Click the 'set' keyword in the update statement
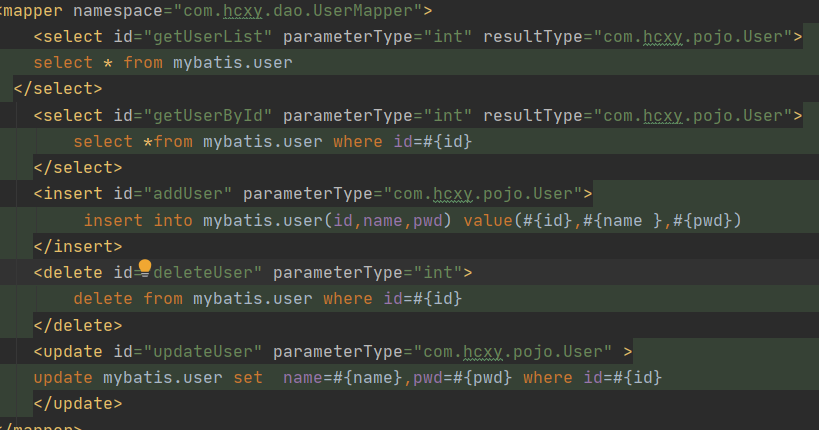Screen dimensions: 819x430 point(248,377)
